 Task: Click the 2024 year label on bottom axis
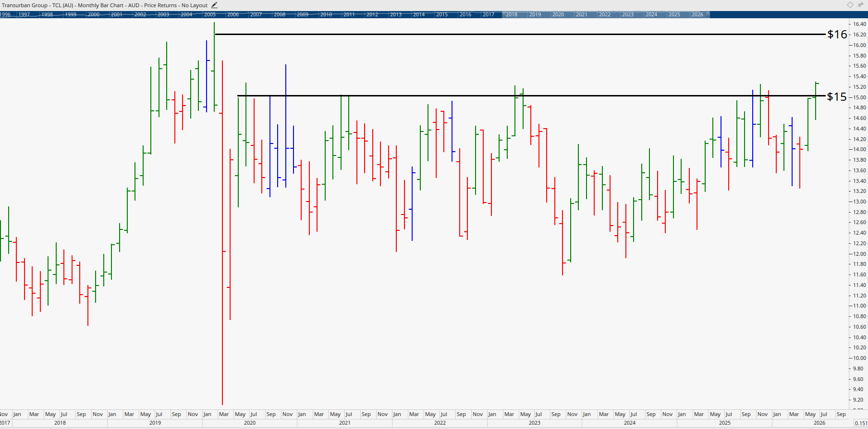pos(630,423)
